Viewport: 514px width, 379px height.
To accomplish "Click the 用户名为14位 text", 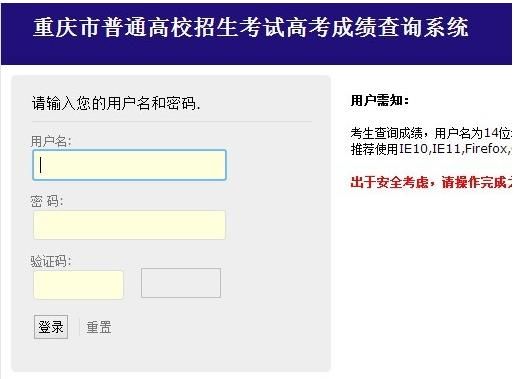I will (473, 133).
